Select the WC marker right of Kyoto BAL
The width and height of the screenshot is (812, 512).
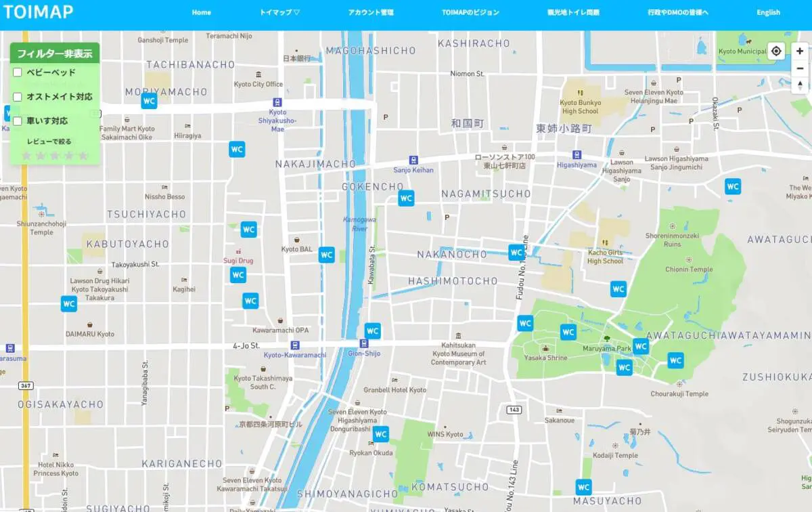point(327,255)
